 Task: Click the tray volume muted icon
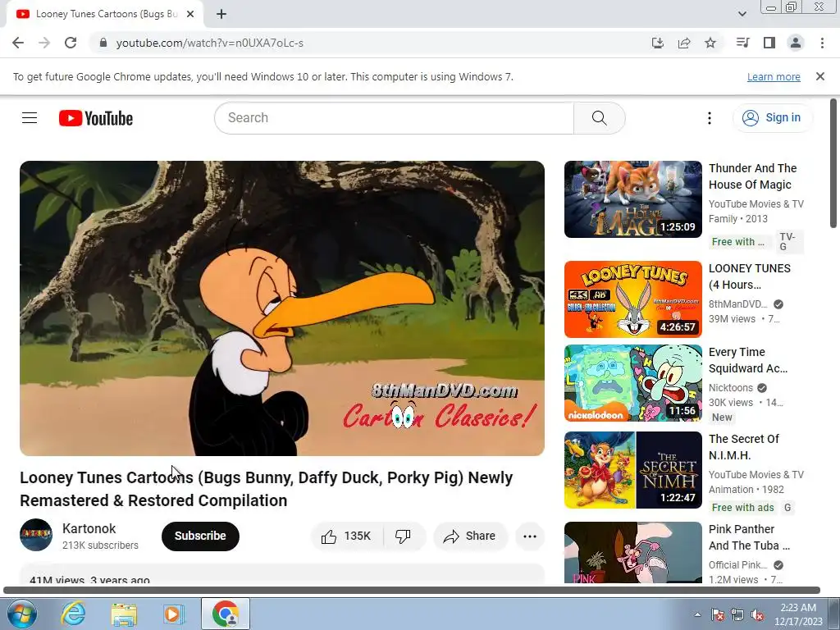coord(757,615)
